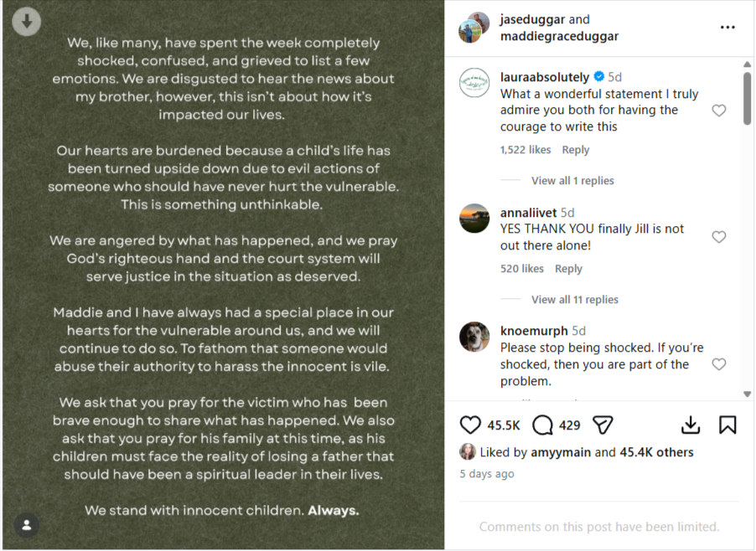Open the three-dot more options menu

pos(727,28)
